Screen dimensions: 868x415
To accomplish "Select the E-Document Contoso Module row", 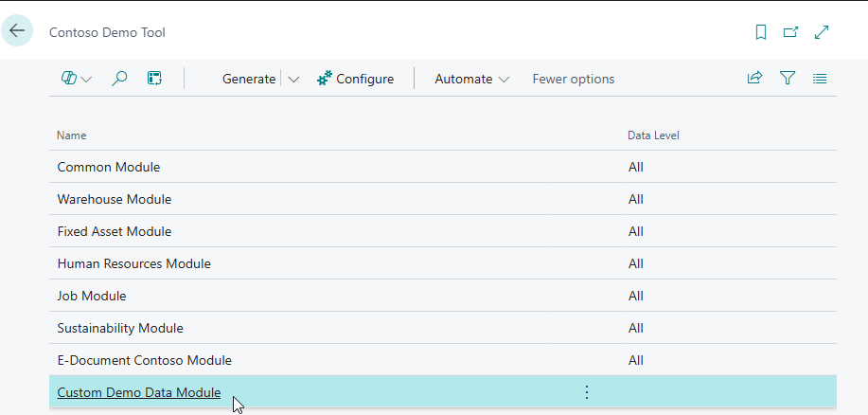I will pyautogui.click(x=443, y=360).
